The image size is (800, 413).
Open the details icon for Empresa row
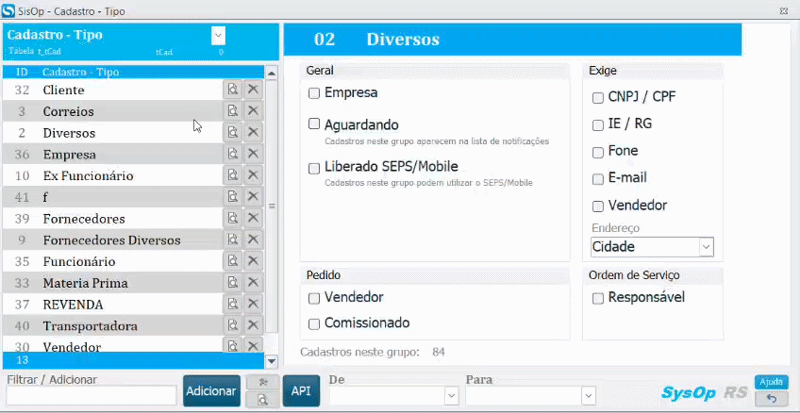tap(232, 154)
